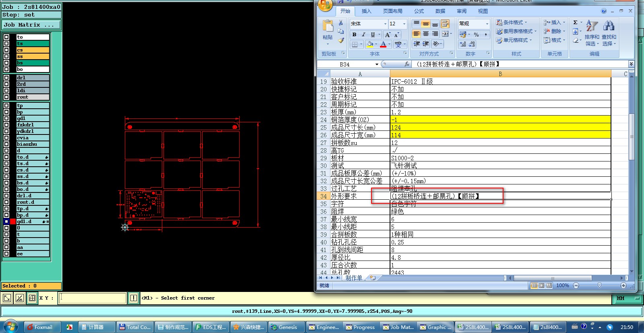Toggle checkbox for the fzkdrl layer

tap(6, 125)
